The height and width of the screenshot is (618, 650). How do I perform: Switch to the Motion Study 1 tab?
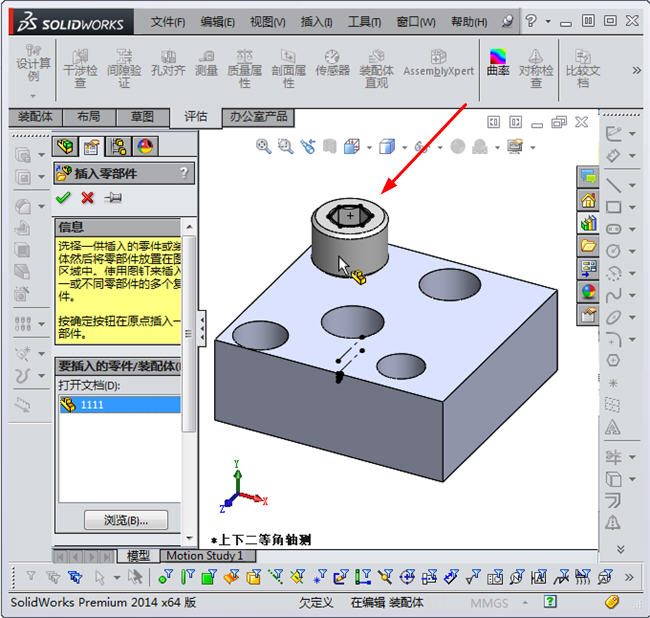(x=204, y=555)
